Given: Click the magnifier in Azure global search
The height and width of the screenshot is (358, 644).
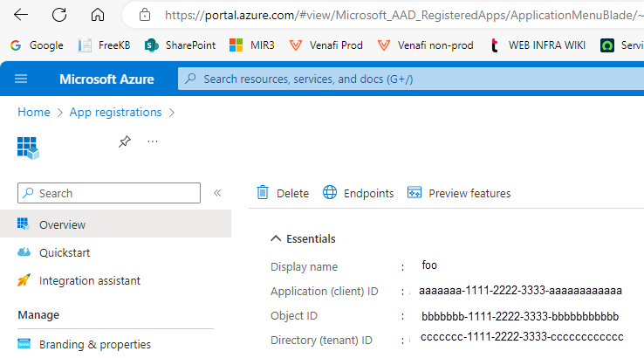Looking at the screenshot, I should [190, 79].
